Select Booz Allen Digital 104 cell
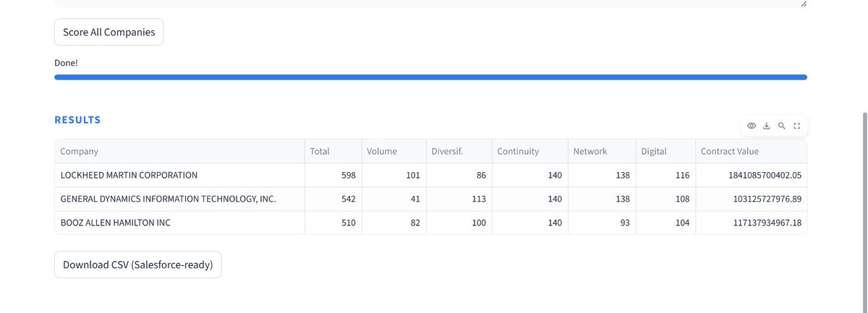 [665, 223]
